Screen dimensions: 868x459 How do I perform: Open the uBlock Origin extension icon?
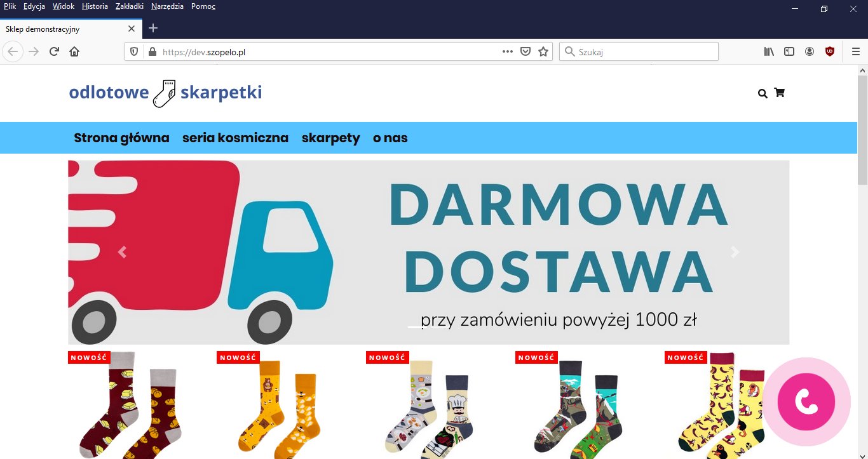coord(830,51)
